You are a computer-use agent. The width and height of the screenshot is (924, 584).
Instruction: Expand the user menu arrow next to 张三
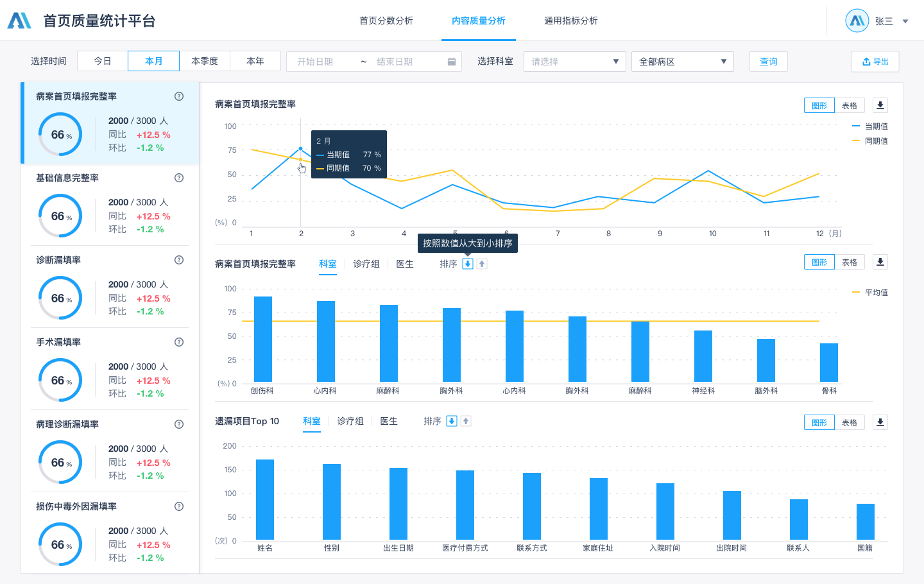905,21
